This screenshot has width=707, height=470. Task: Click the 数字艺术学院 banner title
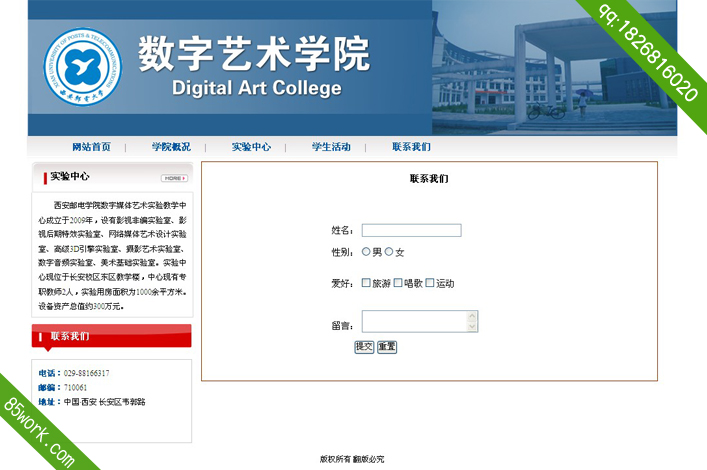tap(254, 54)
